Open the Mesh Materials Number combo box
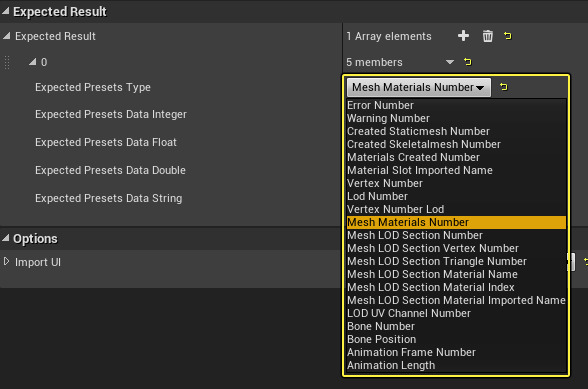 click(418, 87)
